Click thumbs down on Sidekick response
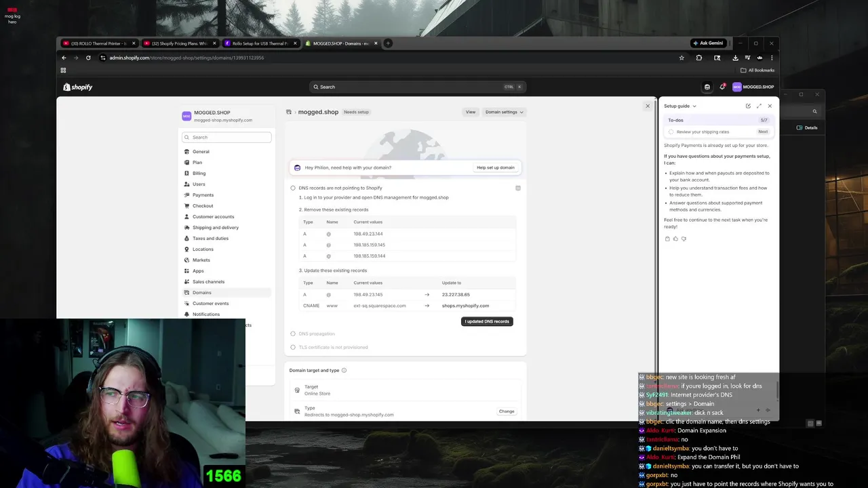The height and width of the screenshot is (488, 868). click(x=684, y=239)
